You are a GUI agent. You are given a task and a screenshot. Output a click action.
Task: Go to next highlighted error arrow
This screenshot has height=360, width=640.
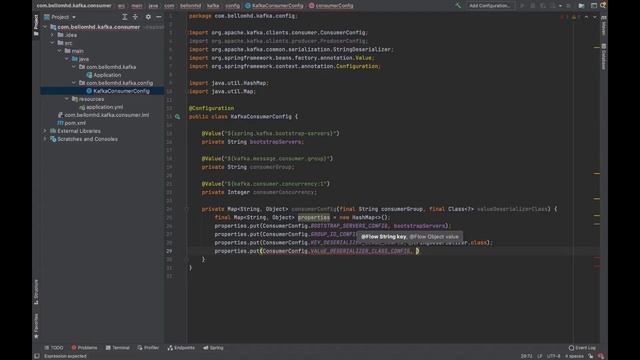[594, 17]
